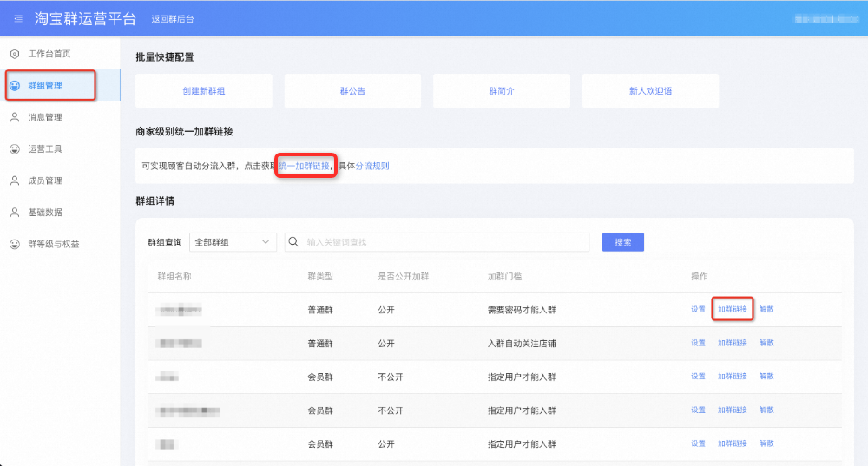Click 创建新群组 quick config card
The width and height of the screenshot is (868, 466).
[204, 91]
